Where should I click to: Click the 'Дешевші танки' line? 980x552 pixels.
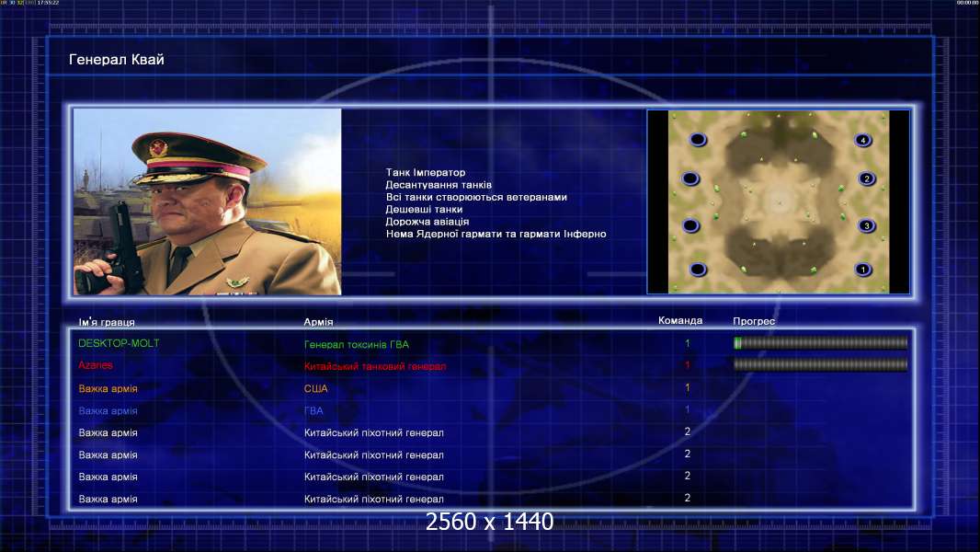point(424,210)
